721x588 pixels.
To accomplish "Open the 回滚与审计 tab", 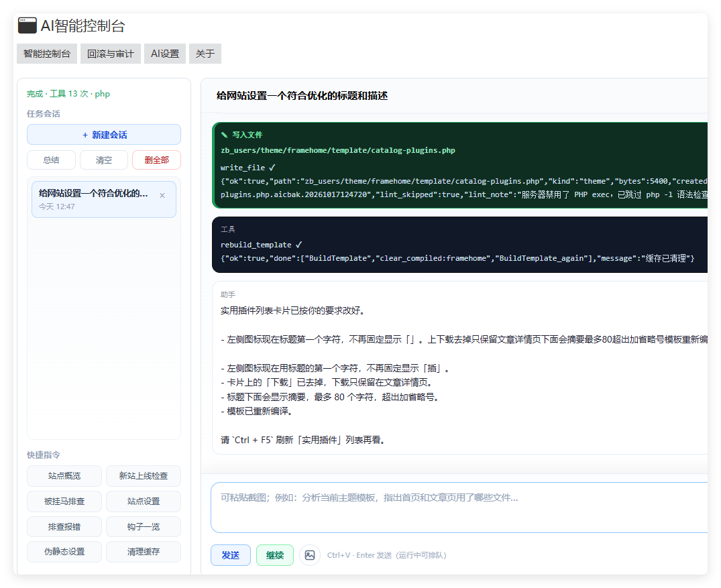I will tap(111, 54).
